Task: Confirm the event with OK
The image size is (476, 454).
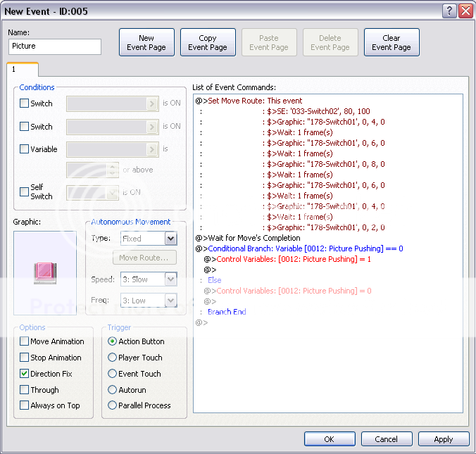Action: tap(330, 439)
